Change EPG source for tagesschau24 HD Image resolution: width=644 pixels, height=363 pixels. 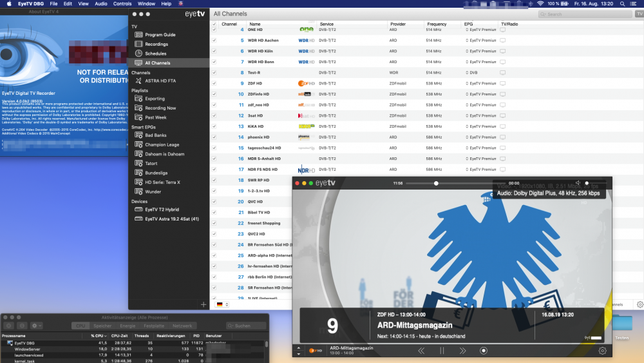pyautogui.click(x=480, y=148)
